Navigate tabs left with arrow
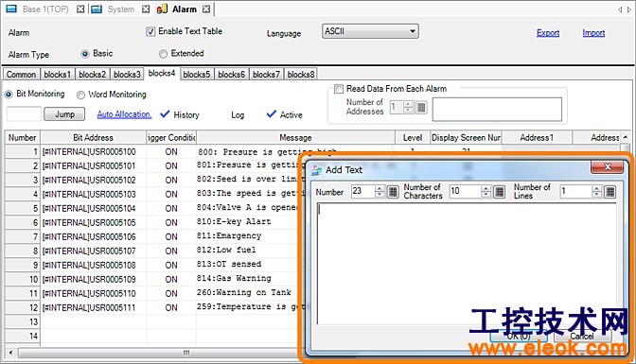Screen dimensions: 636x364 [x=620, y=9]
